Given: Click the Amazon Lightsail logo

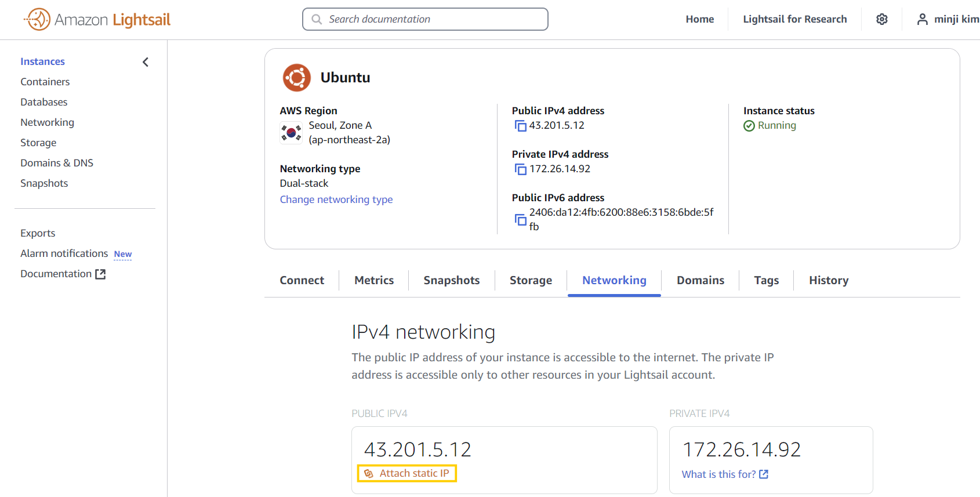Looking at the screenshot, I should [97, 20].
